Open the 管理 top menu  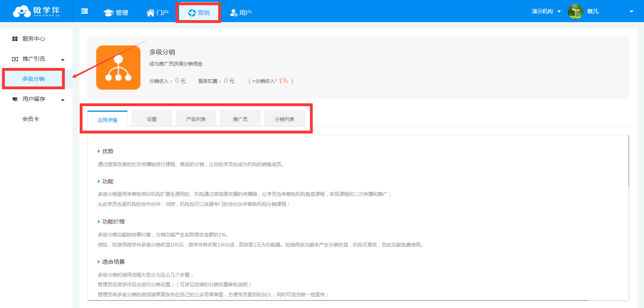pyautogui.click(x=116, y=12)
